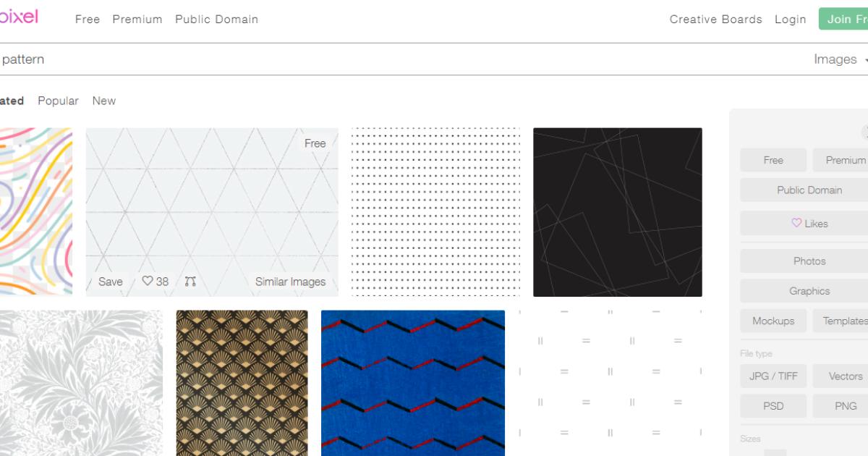Open the grey floral pattern thumbnail
Image resolution: width=868 pixels, height=456 pixels.
81,383
